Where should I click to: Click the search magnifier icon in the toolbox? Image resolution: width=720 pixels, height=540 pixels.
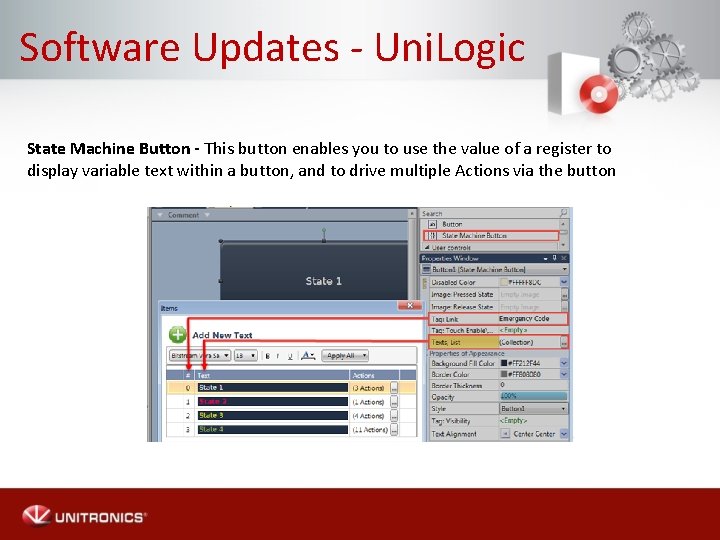pyautogui.click(x=563, y=213)
